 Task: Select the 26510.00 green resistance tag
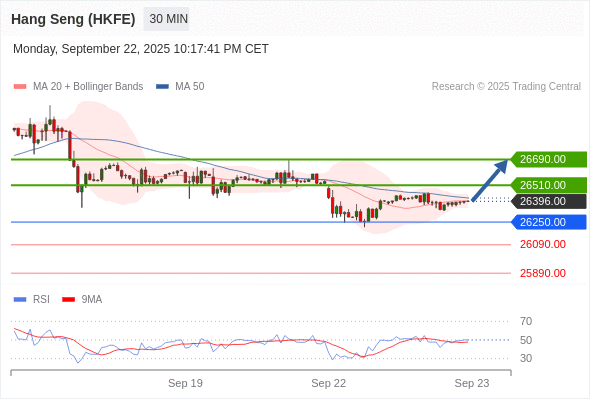[x=549, y=185]
